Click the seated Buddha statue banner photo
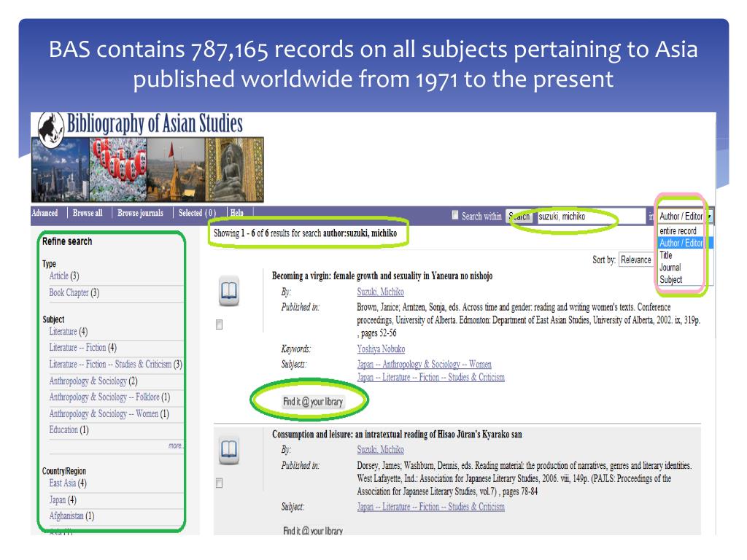The image size is (747, 560). click(234, 170)
